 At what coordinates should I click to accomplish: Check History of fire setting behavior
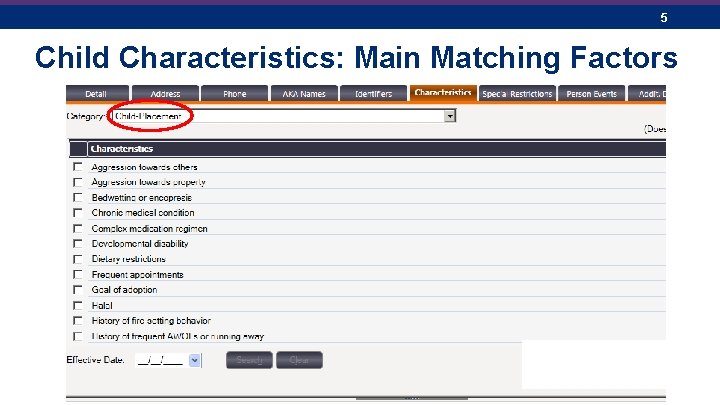(x=78, y=321)
